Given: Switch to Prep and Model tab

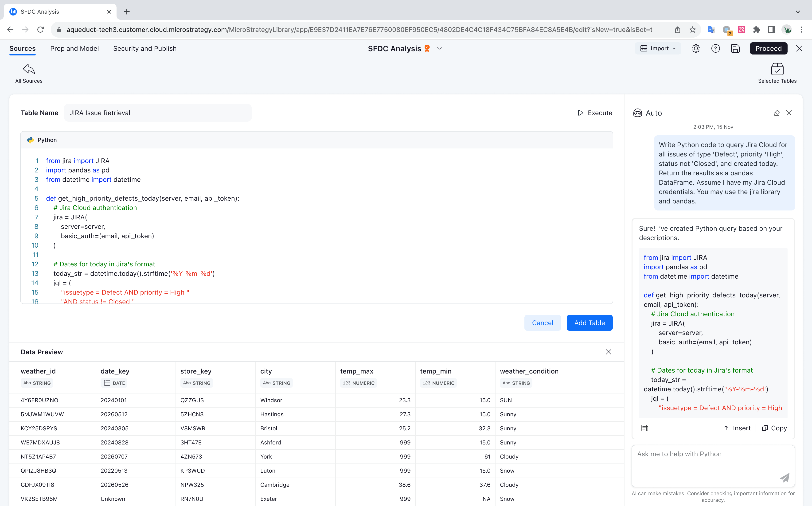Looking at the screenshot, I should (x=74, y=49).
